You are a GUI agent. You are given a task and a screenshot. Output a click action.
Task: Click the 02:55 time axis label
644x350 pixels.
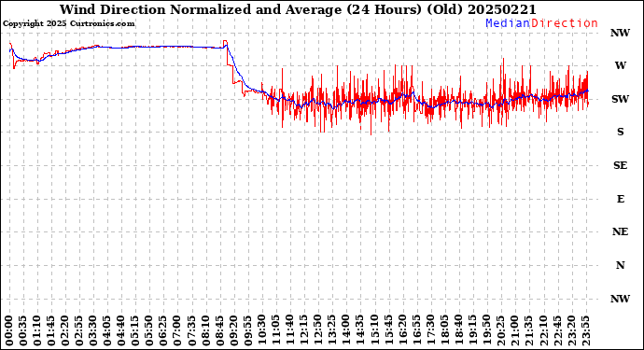pyautogui.click(x=79, y=330)
